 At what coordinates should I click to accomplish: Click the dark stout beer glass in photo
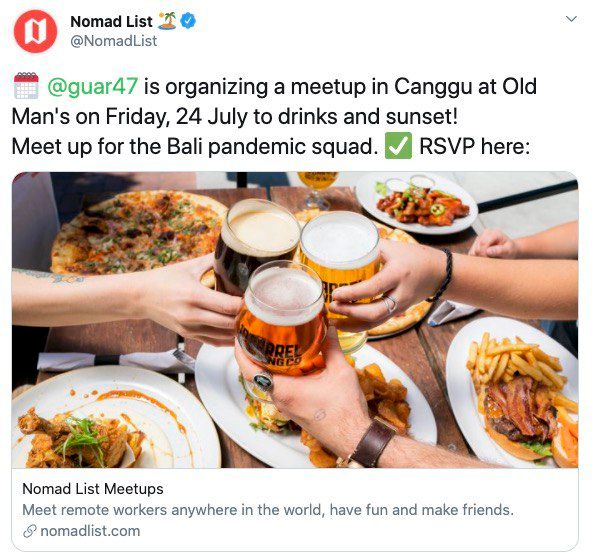[x=255, y=242]
